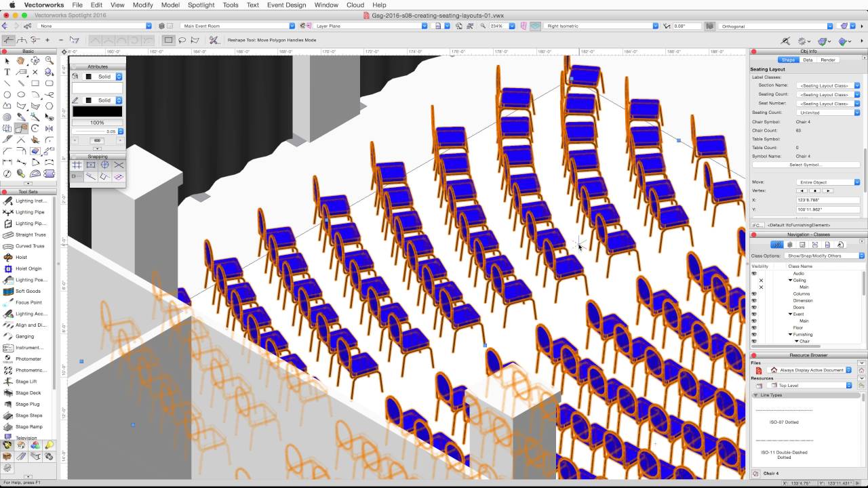Choose Move Polygon Handles mode icon
The width and height of the screenshot is (868, 488).
coord(9,40)
